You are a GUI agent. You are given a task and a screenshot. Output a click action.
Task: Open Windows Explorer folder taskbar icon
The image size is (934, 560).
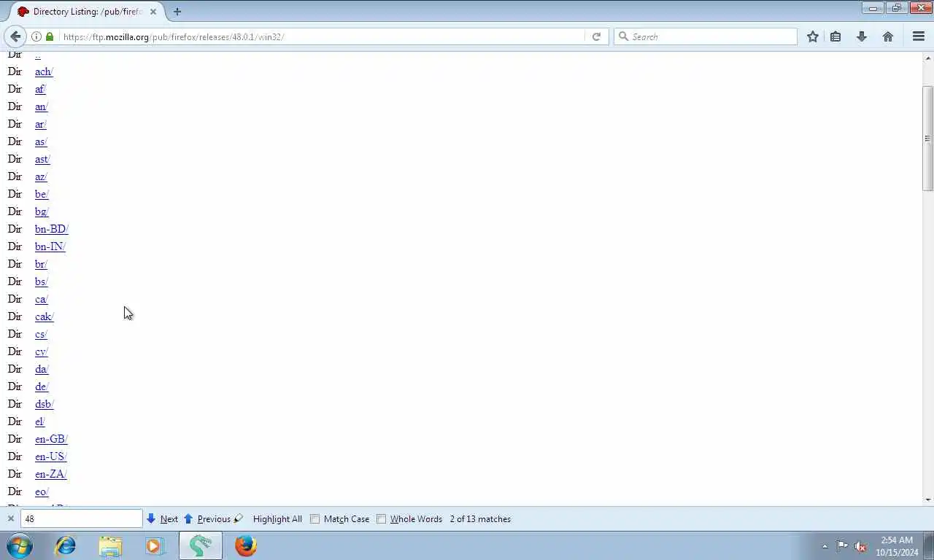110,545
